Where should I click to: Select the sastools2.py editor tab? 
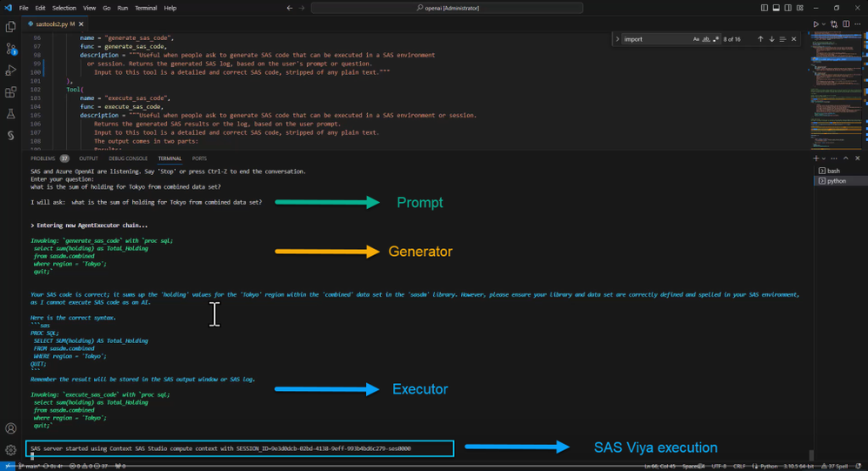pyautogui.click(x=54, y=24)
